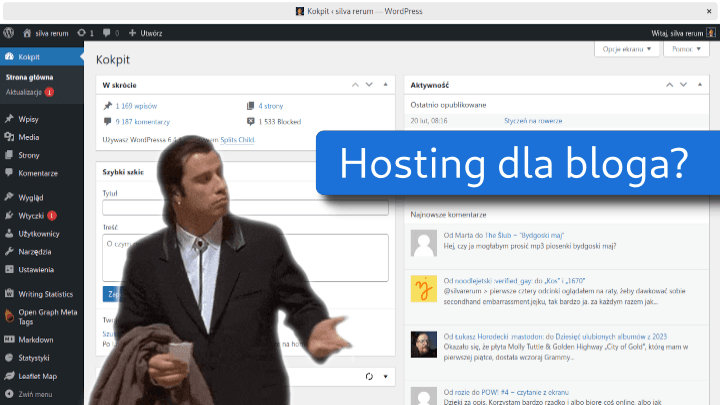The height and width of the screenshot is (405, 720).
Task: Click the WordPress logo in admin bar
Action: [x=9, y=32]
